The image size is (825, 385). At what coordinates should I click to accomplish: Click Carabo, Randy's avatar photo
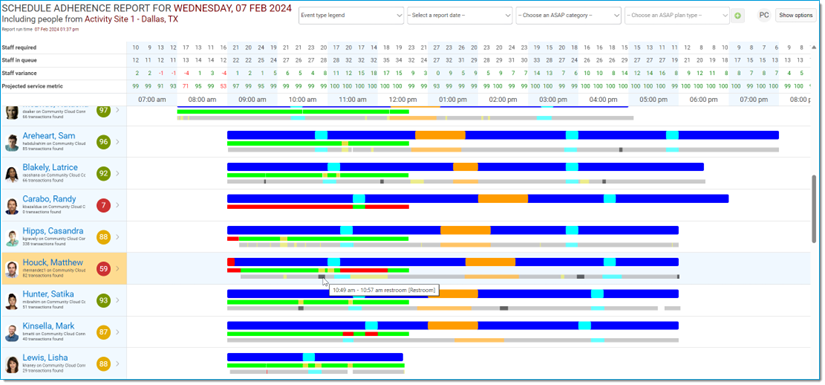pyautogui.click(x=12, y=206)
